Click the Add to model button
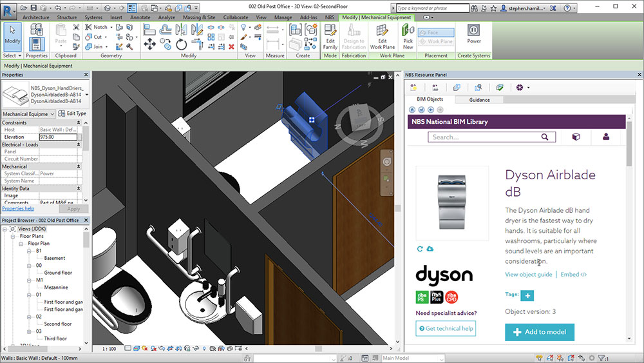 [540, 332]
